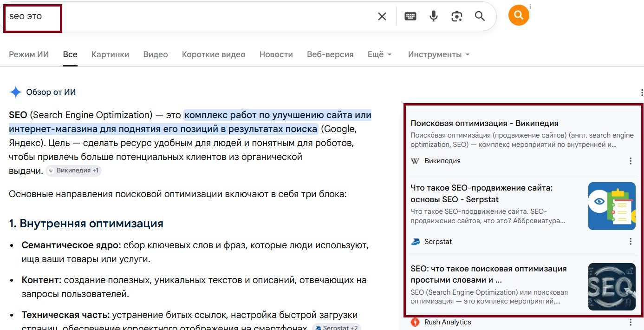
Task: Click the Rush Analytics source name
Action: [x=448, y=322]
